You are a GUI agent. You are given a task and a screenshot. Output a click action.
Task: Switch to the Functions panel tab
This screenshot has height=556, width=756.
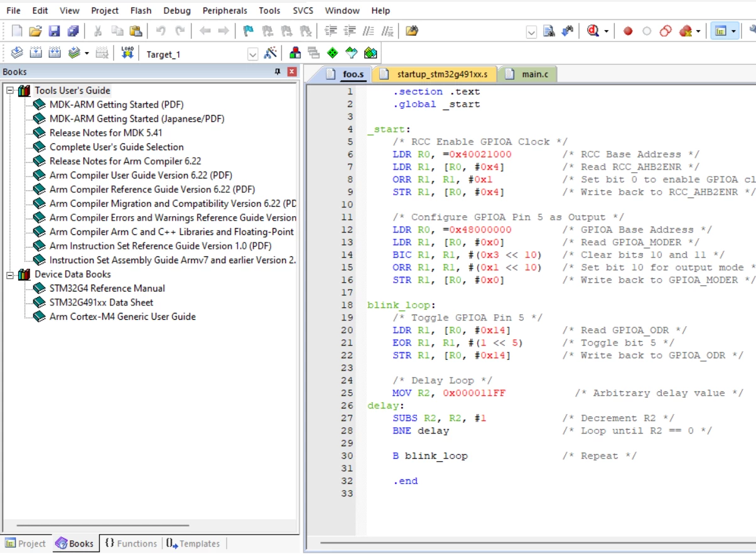(131, 543)
